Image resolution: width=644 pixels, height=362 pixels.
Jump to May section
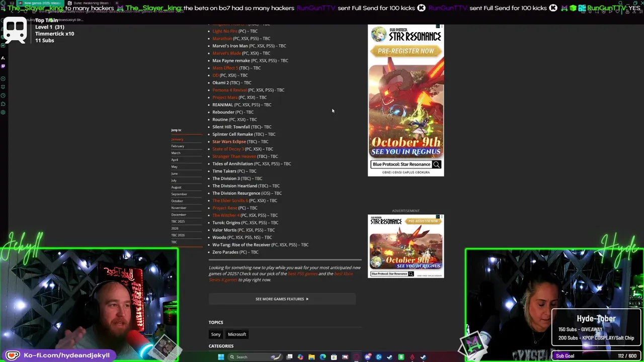(174, 166)
